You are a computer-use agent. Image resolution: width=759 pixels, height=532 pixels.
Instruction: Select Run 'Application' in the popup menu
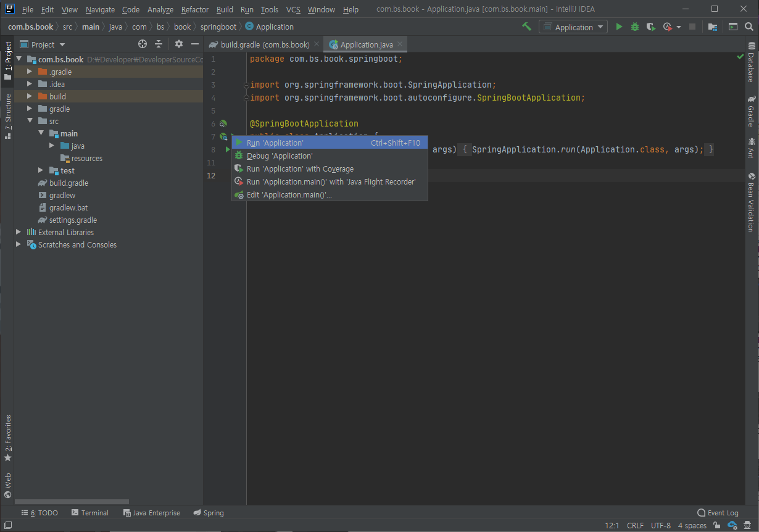(330, 143)
